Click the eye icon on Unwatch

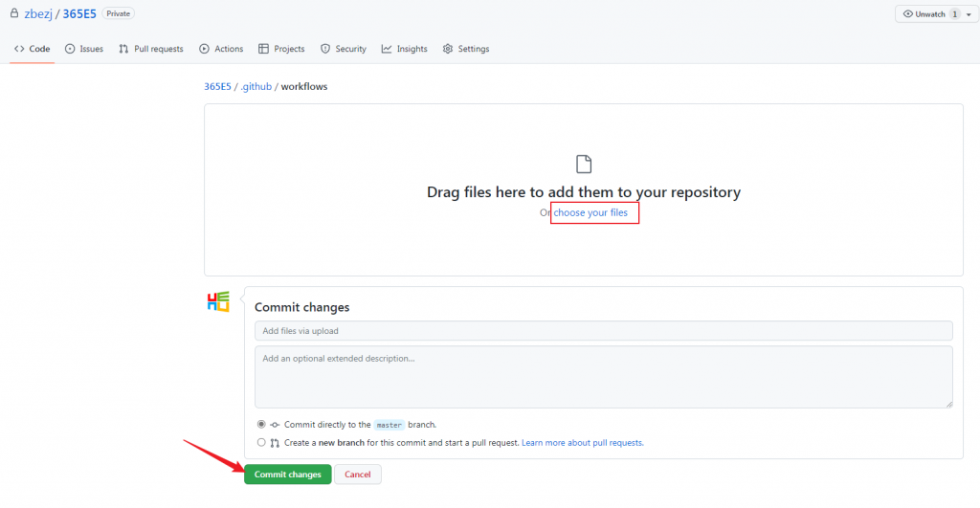[908, 14]
